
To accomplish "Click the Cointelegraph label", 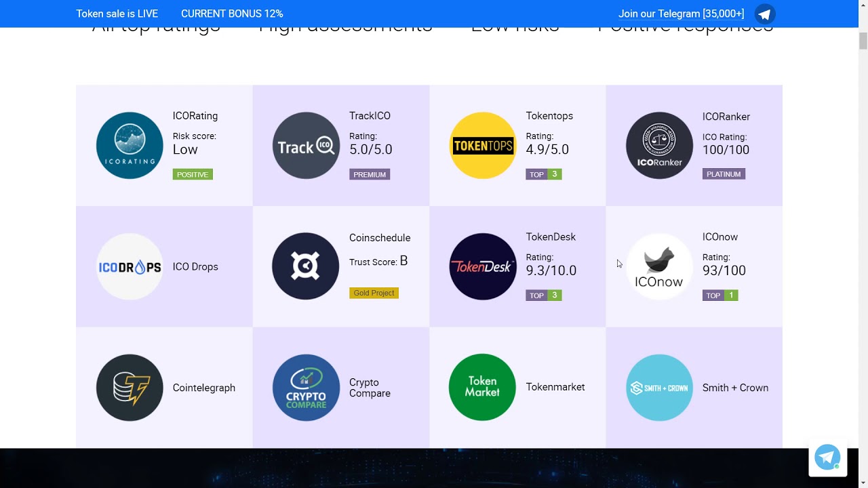I will point(204,388).
